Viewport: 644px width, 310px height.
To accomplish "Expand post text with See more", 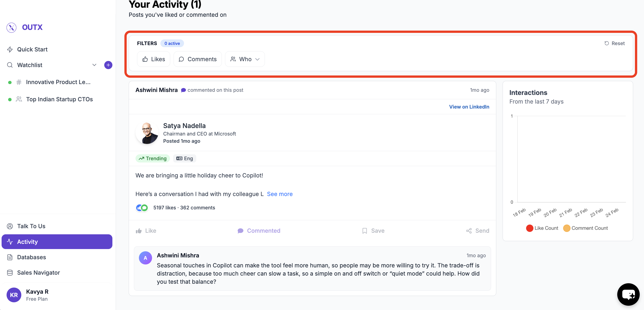I will pos(279,194).
